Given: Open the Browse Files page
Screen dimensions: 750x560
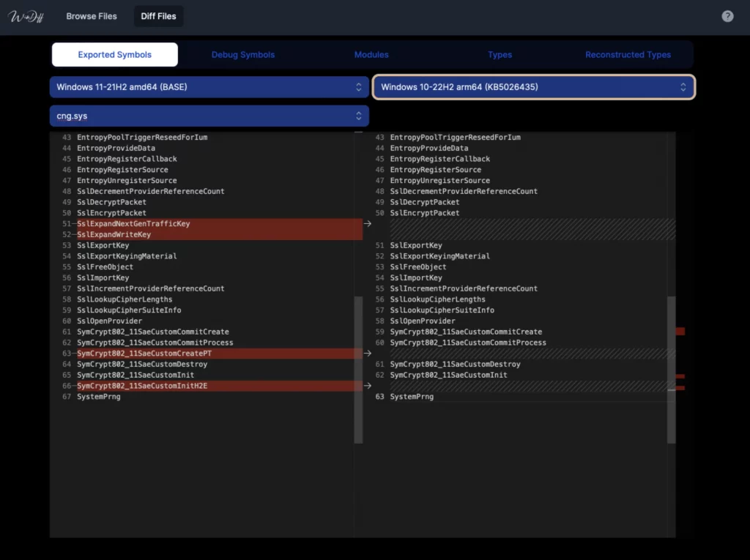Looking at the screenshot, I should click(92, 16).
